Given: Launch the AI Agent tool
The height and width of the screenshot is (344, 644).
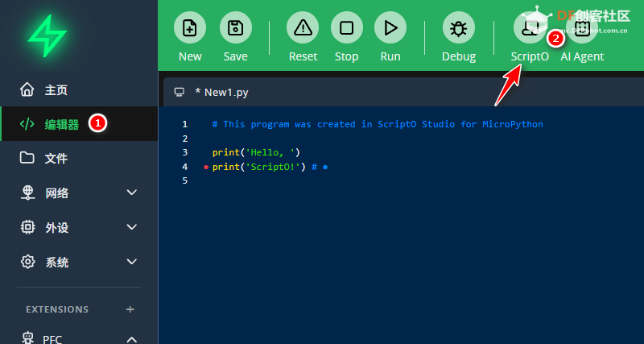Looking at the screenshot, I should click(581, 30).
